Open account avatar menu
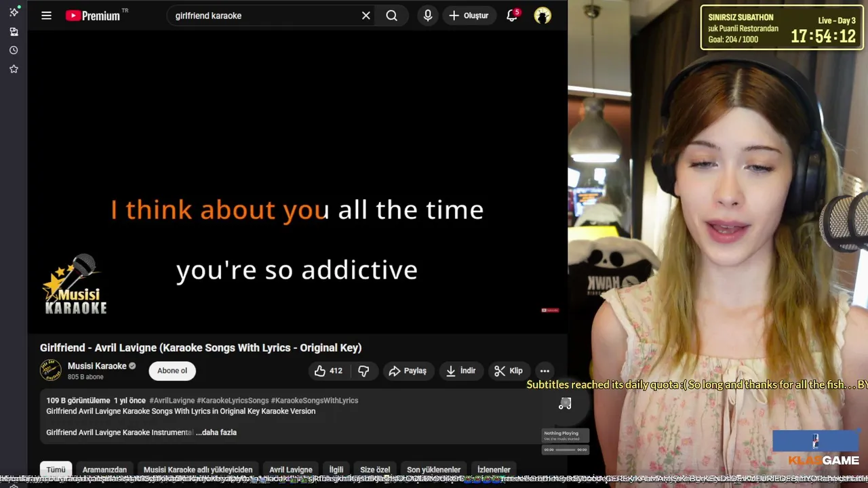Viewport: 868px width, 488px height. click(542, 16)
